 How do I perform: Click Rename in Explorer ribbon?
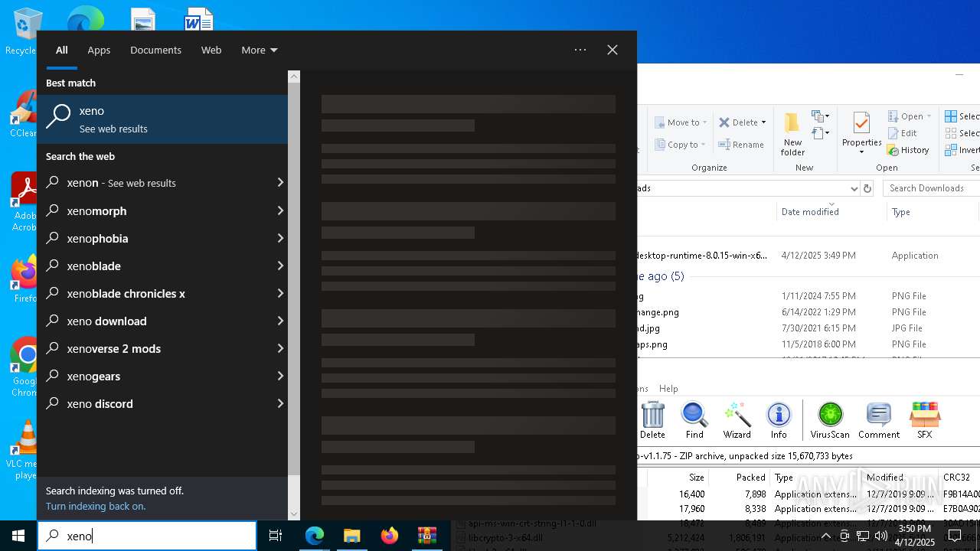point(741,145)
